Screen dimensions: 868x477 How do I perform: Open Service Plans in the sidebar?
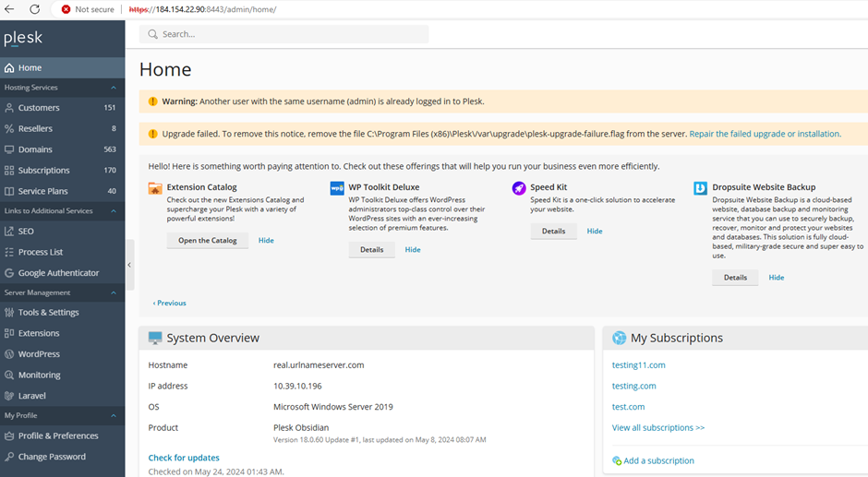click(x=63, y=192)
